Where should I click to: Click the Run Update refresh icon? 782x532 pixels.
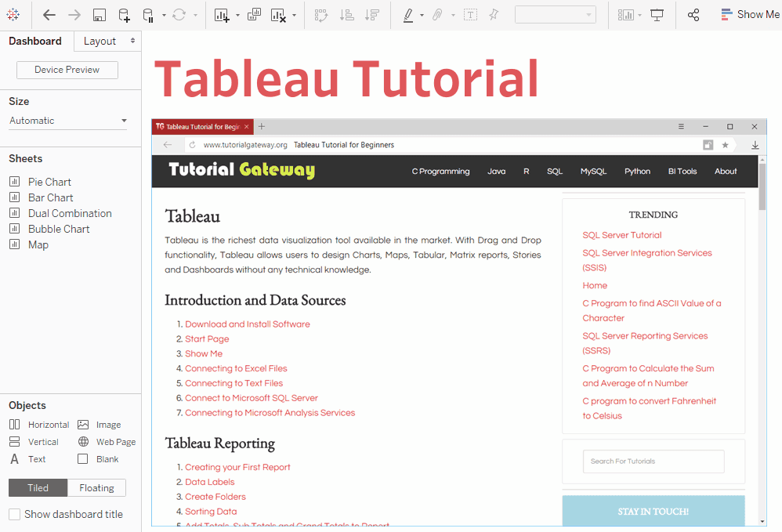pyautogui.click(x=179, y=15)
